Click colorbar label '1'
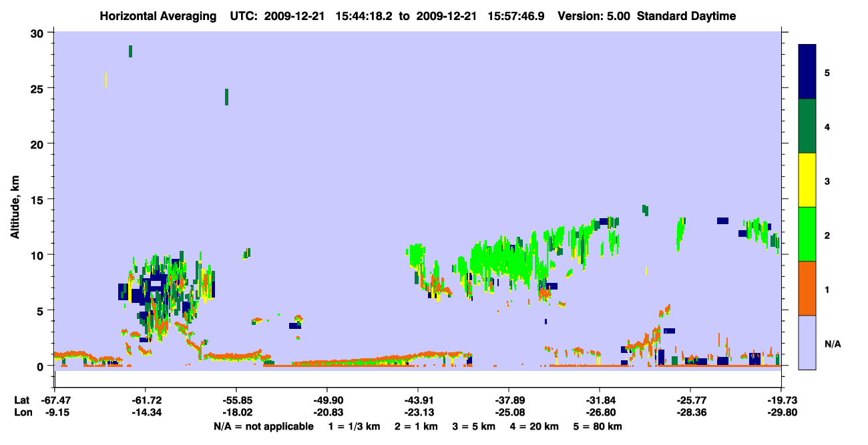Viewport: 868px width, 445px height. [827, 289]
